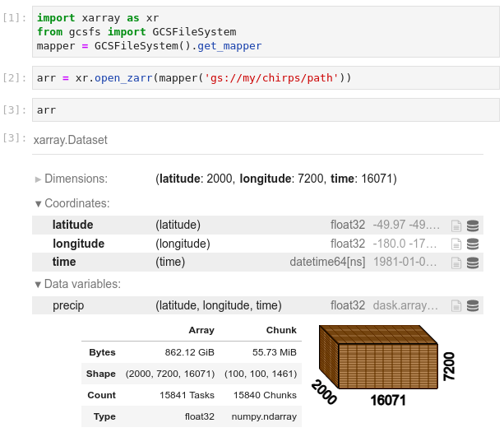Click the 16071 label under the cube
This screenshot has height=437, width=504.
coord(388,400)
